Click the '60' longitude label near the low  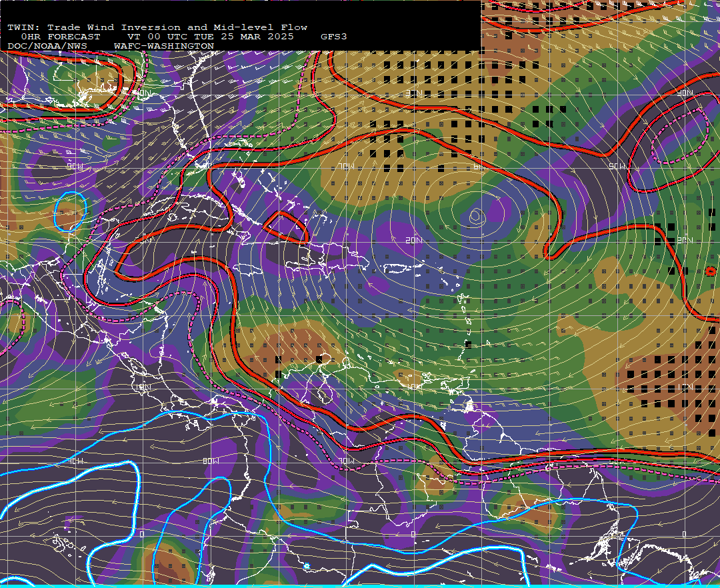coord(479,167)
